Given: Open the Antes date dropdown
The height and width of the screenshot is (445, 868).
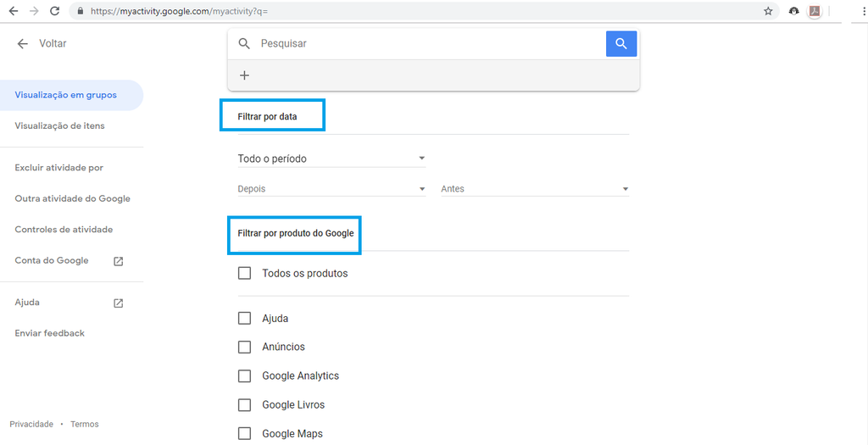Looking at the screenshot, I should tap(535, 189).
